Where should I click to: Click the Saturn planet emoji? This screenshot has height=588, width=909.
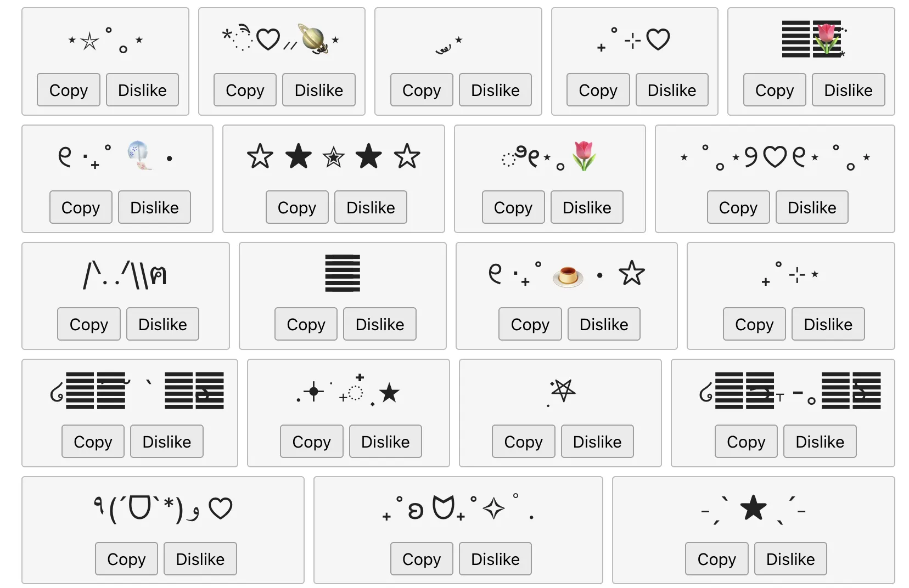click(x=313, y=38)
